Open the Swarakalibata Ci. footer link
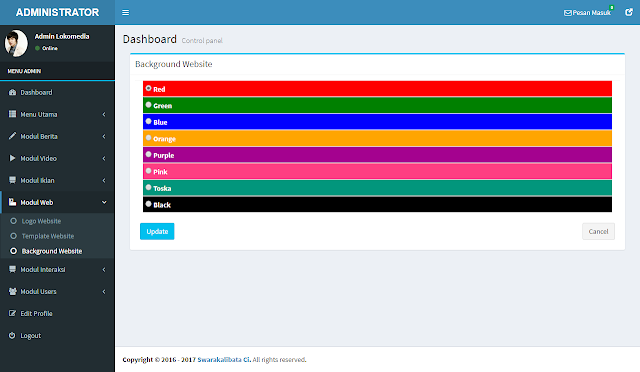The width and height of the screenshot is (640, 372). [x=224, y=360]
